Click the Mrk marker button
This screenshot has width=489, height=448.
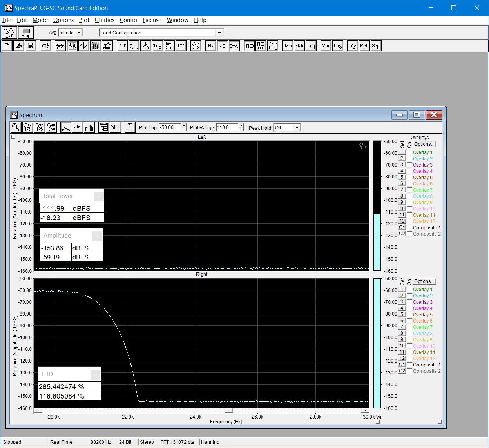pos(115,127)
